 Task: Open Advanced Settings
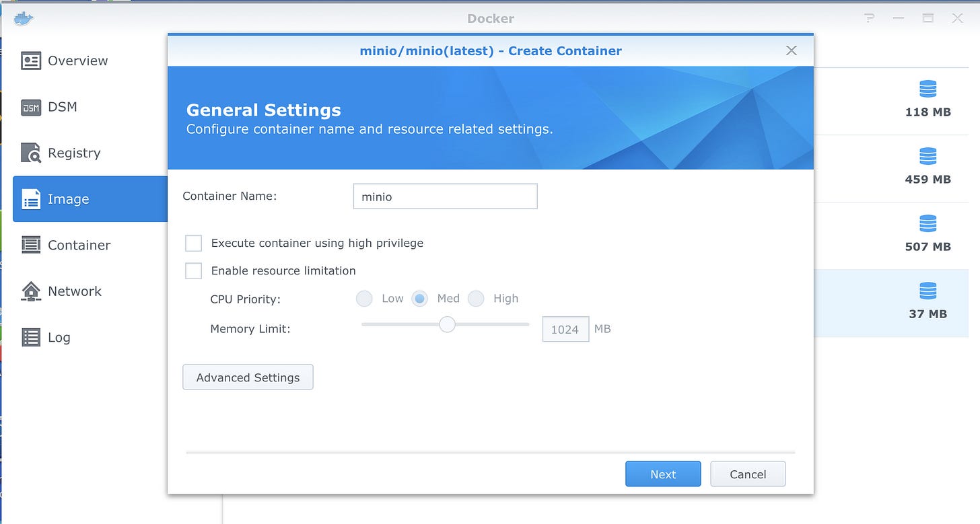pos(248,377)
